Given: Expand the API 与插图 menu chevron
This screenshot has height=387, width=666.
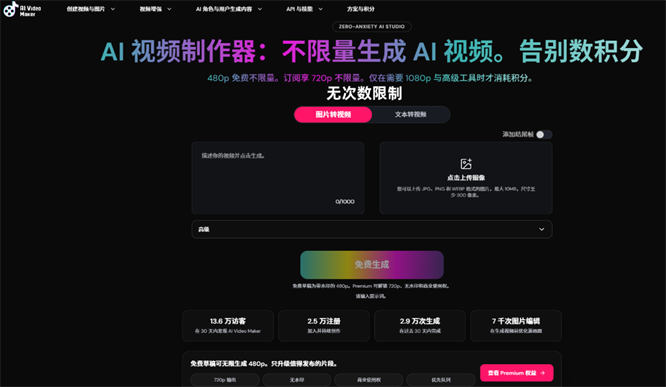Looking at the screenshot, I should click(320, 9).
